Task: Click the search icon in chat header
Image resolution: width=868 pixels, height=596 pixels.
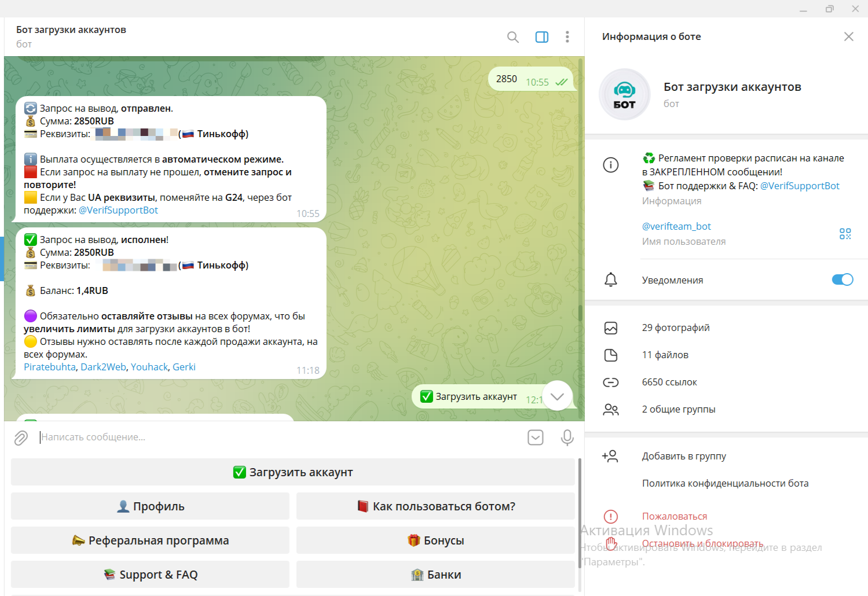Action: (512, 37)
